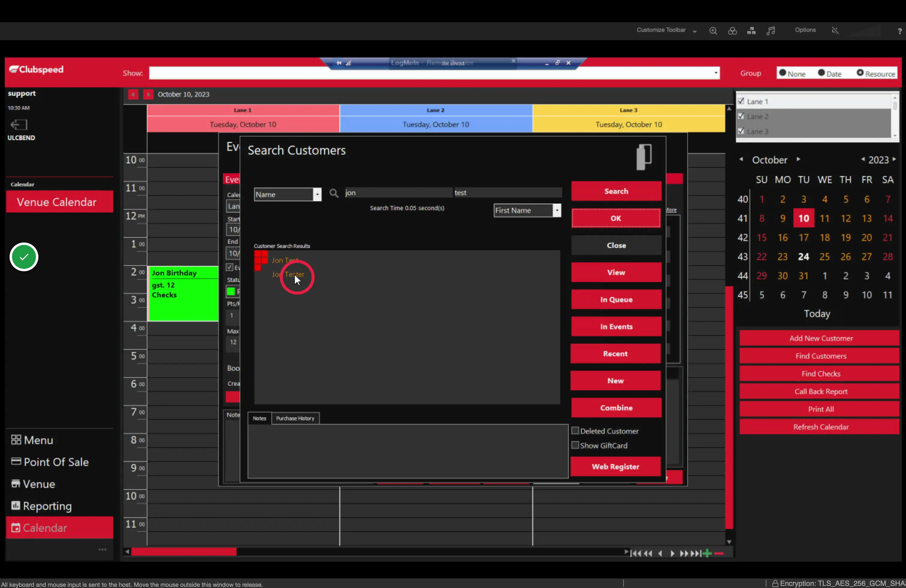Select Jon Tester in search results
This screenshot has height=588, width=906.
coord(288,274)
